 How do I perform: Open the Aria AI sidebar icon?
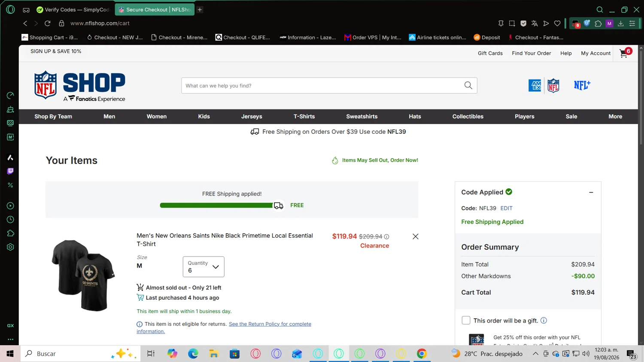click(x=10, y=157)
